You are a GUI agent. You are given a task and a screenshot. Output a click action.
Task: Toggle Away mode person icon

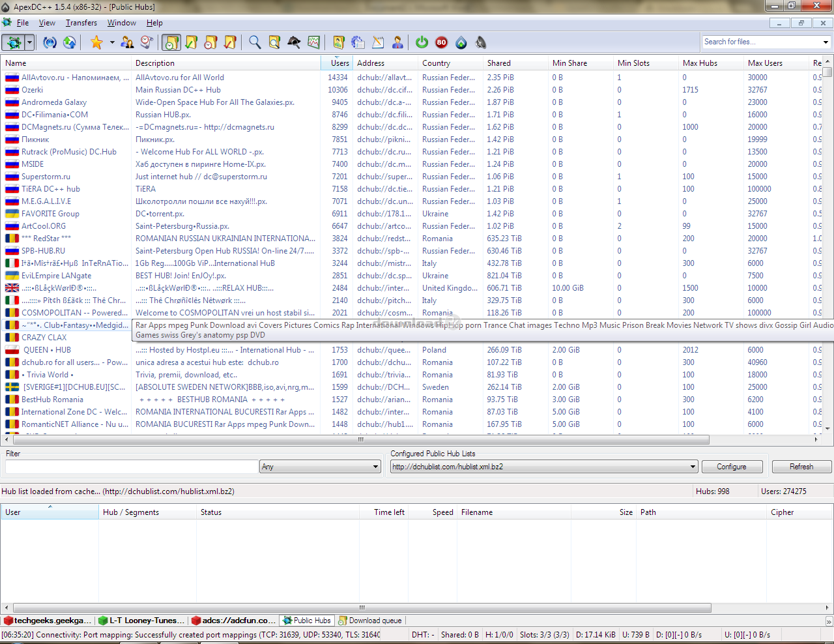point(397,43)
